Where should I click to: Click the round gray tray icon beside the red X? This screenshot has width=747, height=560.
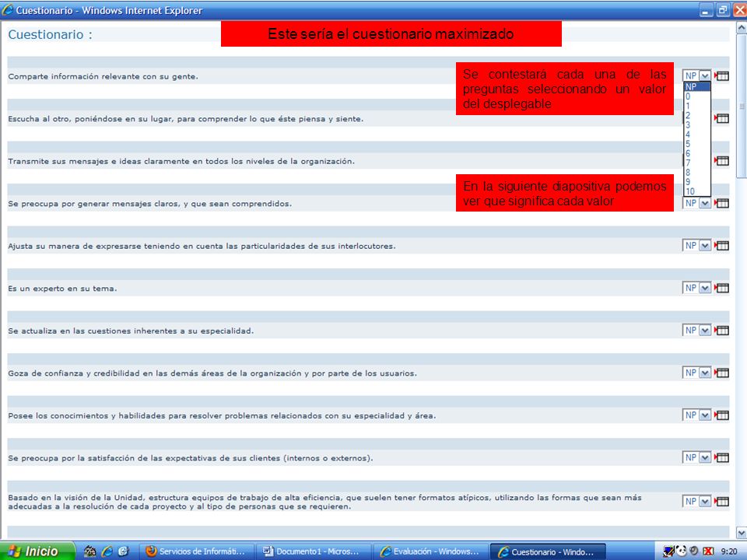click(x=694, y=551)
